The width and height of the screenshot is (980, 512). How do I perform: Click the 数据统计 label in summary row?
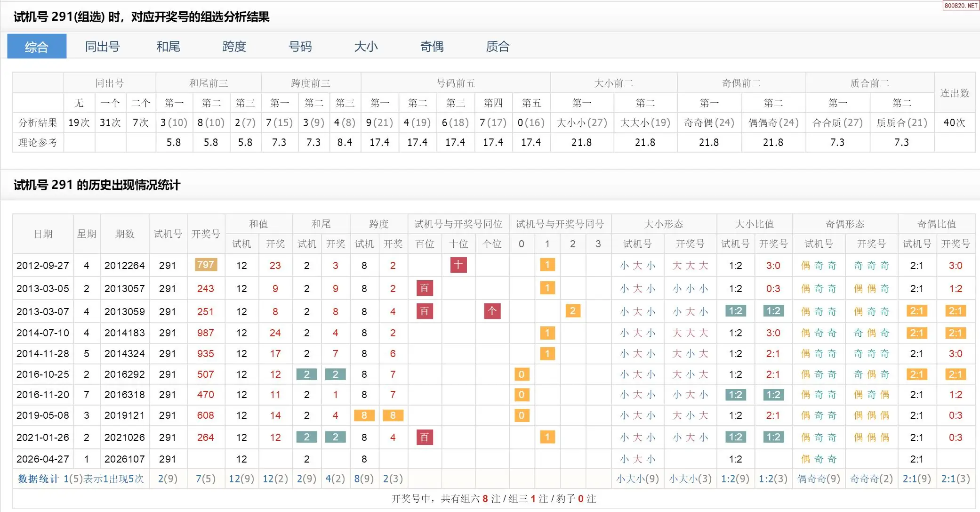tap(38, 479)
